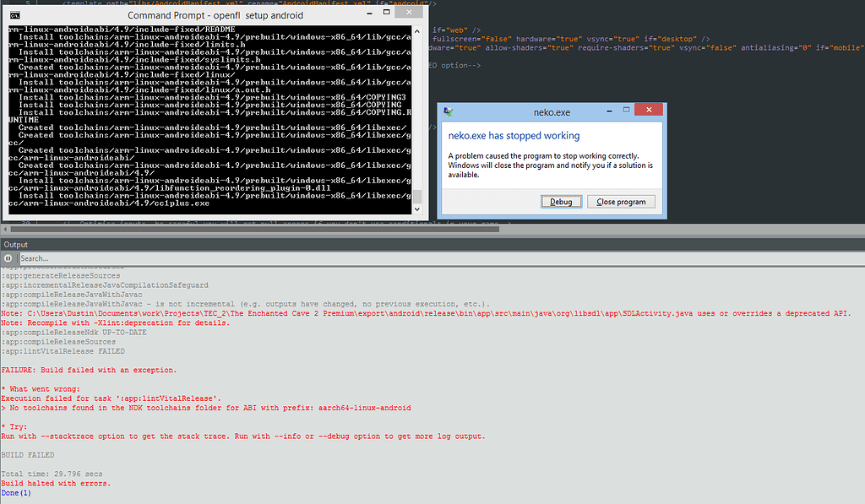This screenshot has width=865, height=504.
Task: Click the 'neko.exe' dialog title text
Action: coord(552,112)
